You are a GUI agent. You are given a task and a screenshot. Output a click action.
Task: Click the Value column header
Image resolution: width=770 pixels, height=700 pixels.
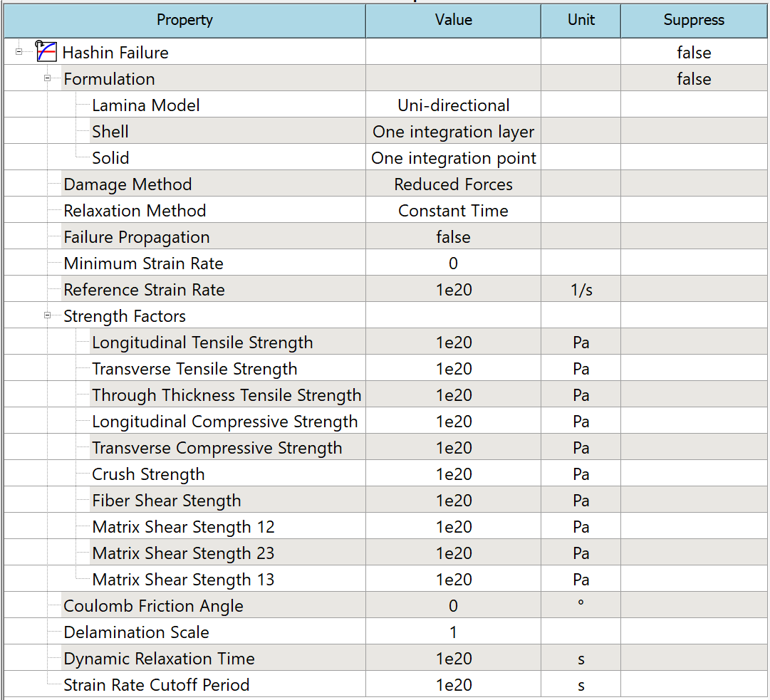[x=453, y=20]
